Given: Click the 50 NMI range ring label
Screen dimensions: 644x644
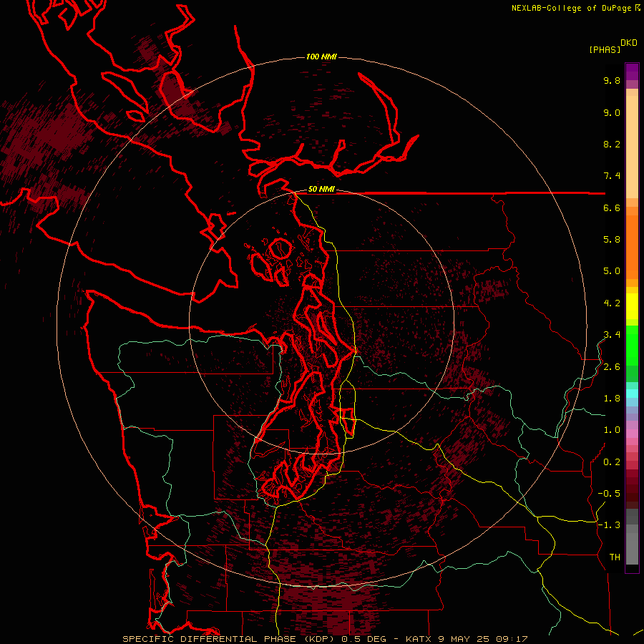Looking at the screenshot, I should [321, 189].
